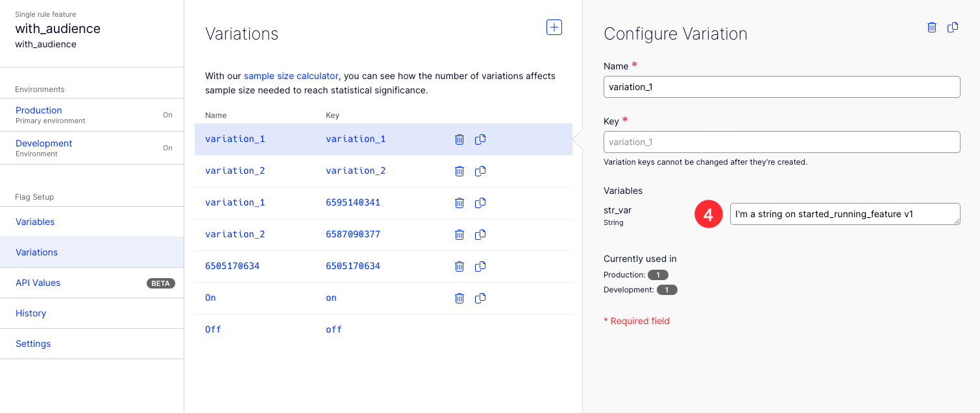Screen dimensions: 980x413
Task: Delete the row with key 6595140341
Action: point(459,203)
